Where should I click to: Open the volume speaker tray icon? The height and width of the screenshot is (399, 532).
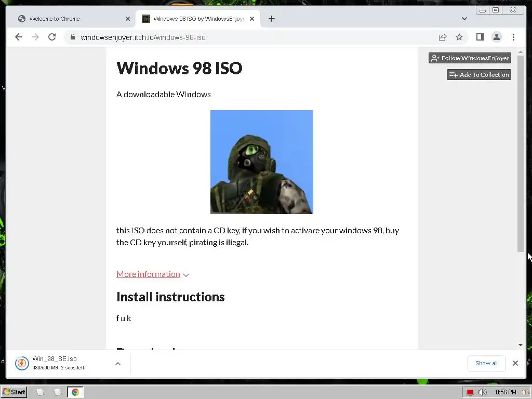482,392
